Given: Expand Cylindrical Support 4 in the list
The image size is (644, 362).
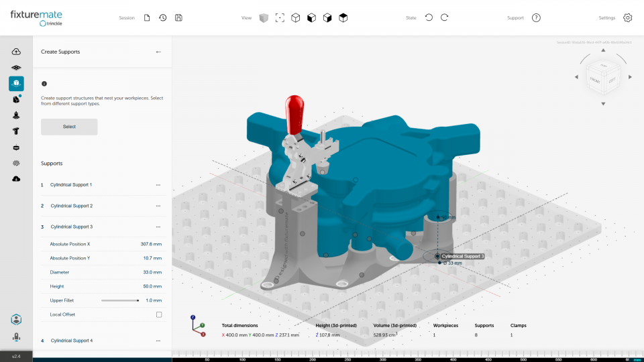Looking at the screenshot, I should click(x=72, y=341).
